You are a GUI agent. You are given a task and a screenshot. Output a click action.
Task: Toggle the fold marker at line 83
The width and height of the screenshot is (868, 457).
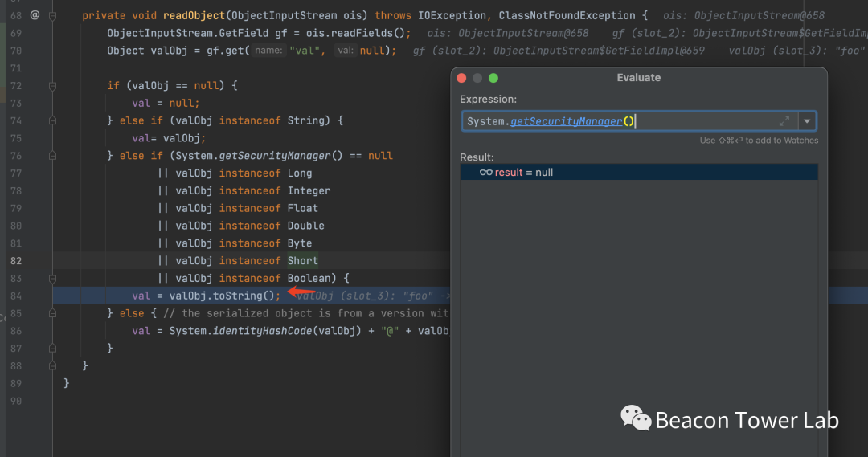point(52,278)
